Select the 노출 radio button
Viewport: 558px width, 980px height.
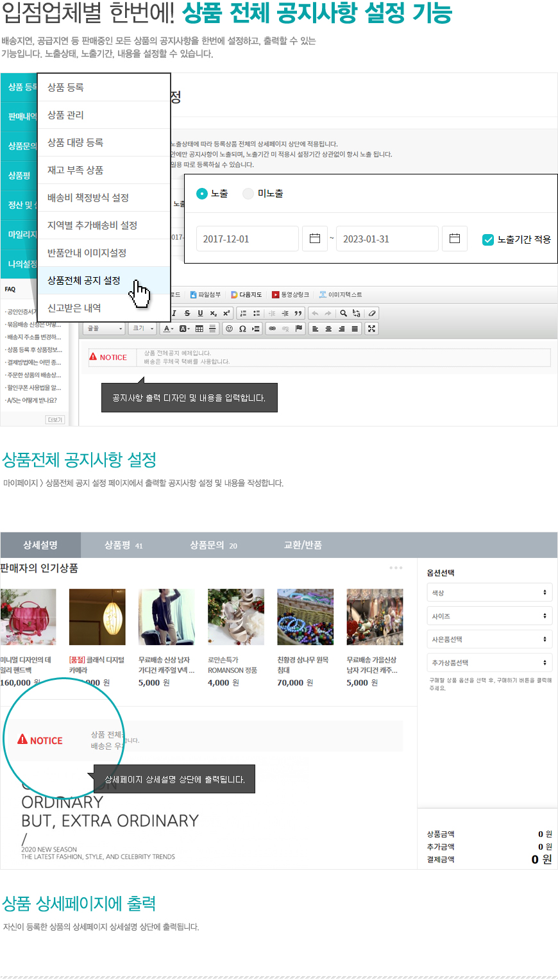tap(202, 193)
